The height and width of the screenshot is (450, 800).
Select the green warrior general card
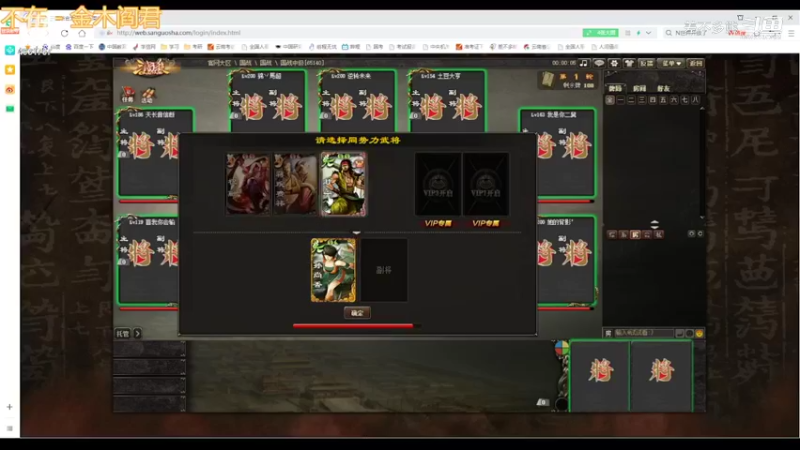pyautogui.click(x=343, y=184)
